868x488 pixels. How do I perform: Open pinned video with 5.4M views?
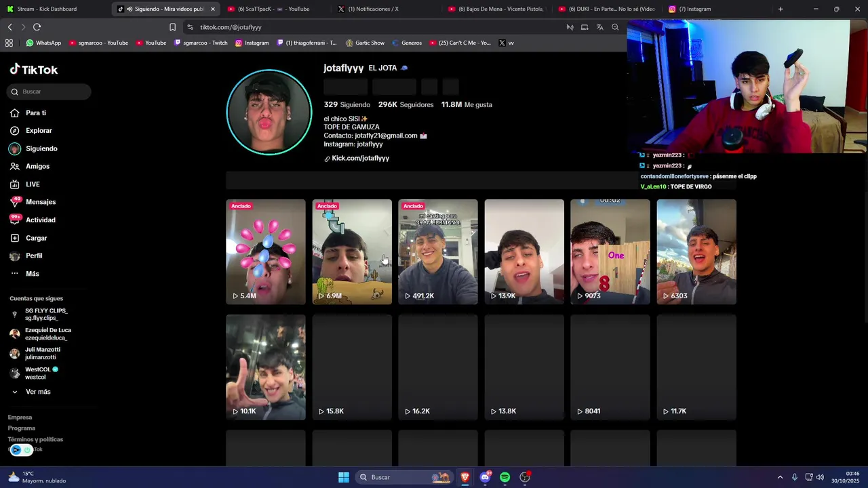pos(266,251)
